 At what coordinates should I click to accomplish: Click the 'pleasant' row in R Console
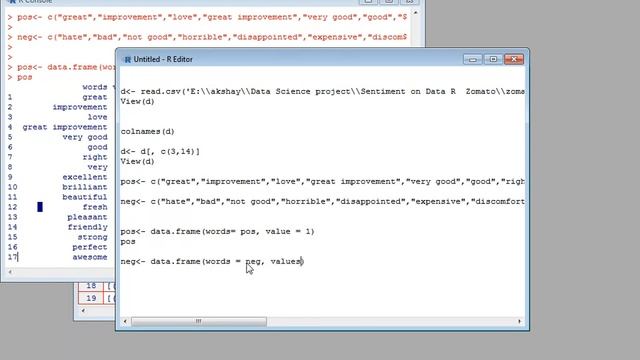pyautogui.click(x=58, y=217)
